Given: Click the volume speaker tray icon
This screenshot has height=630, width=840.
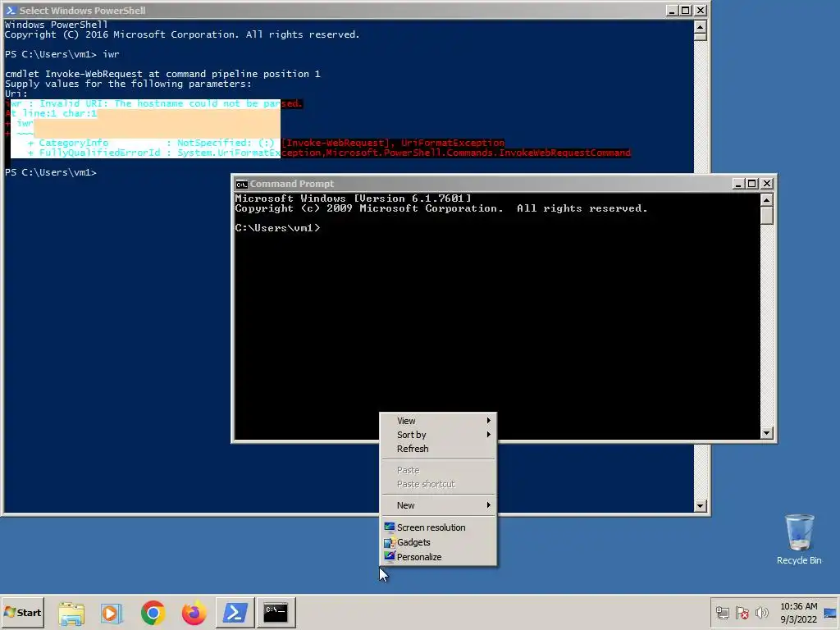Looking at the screenshot, I should 761,613.
